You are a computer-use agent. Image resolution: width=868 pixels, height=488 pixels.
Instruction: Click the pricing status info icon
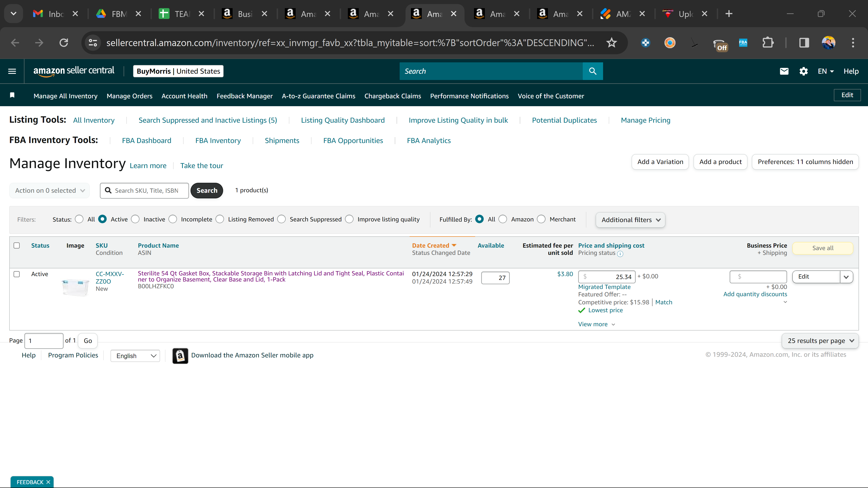[620, 254]
